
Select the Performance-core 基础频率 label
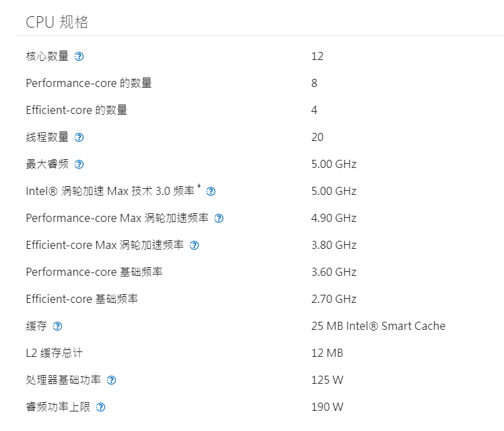click(94, 272)
